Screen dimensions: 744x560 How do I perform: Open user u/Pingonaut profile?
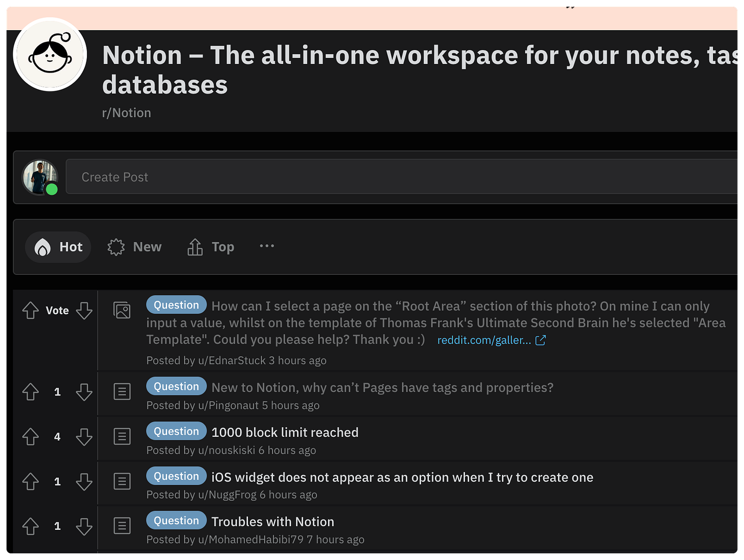click(x=228, y=406)
